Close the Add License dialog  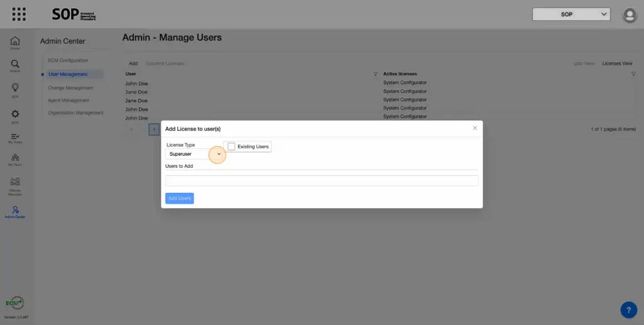(x=475, y=128)
